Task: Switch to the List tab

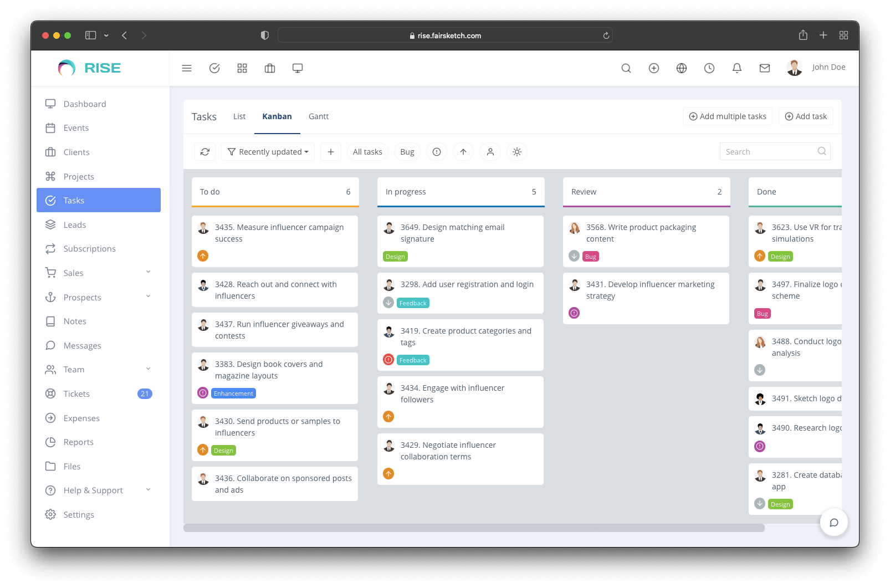Action: tap(239, 116)
